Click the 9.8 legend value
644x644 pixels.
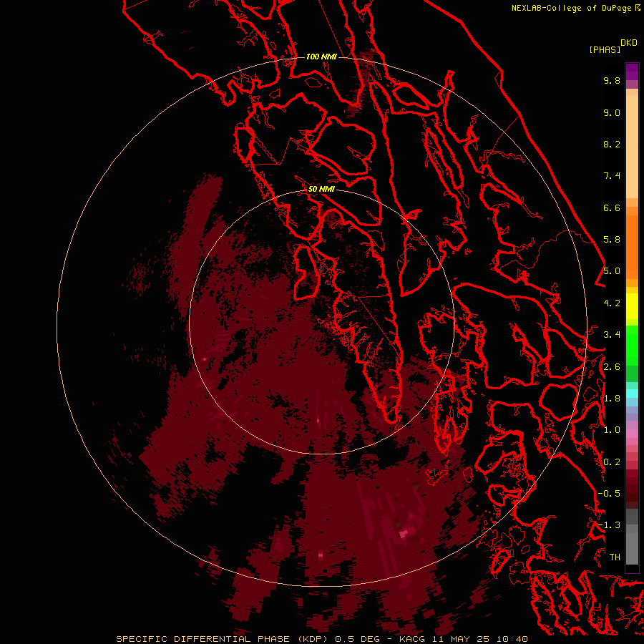click(612, 80)
